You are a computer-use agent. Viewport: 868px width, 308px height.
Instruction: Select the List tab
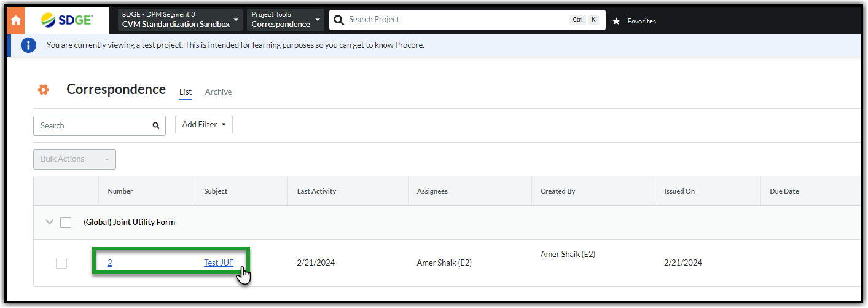coord(186,92)
